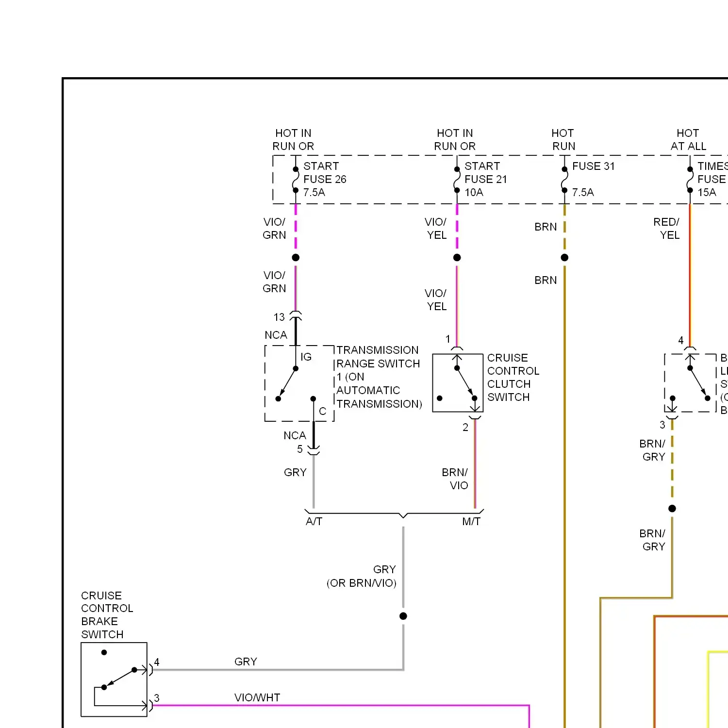Click pin 3 of the cruise brake switch
The image size is (728, 728).
157,698
